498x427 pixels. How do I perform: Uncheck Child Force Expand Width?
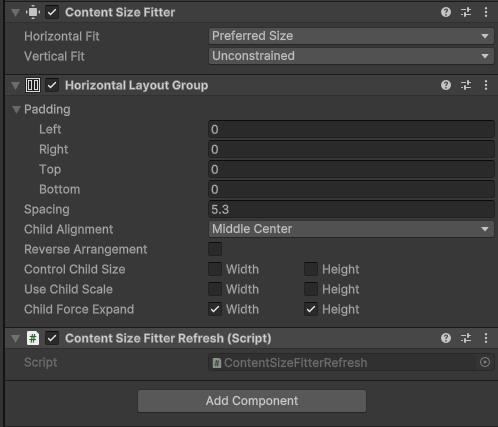[215, 309]
